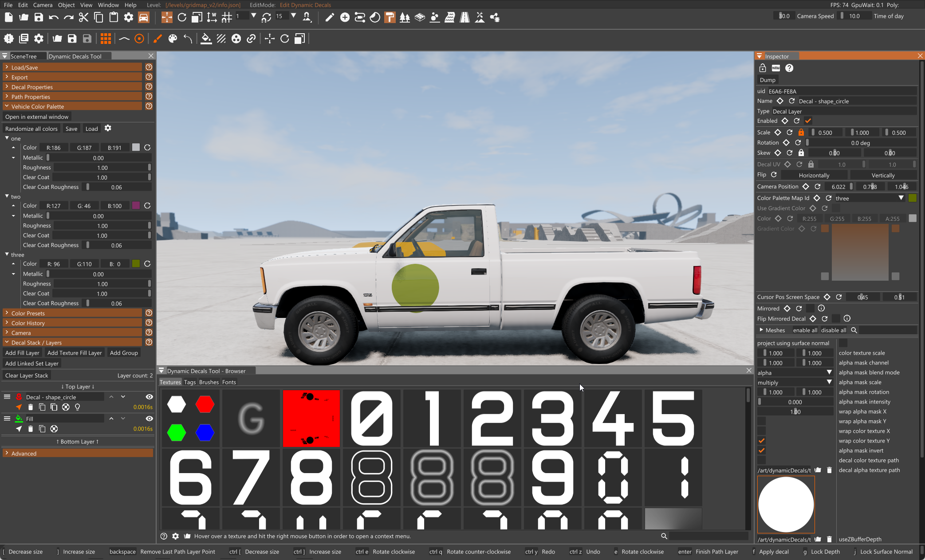Delete the Decal shape_circle layer with trash icon
This screenshot has height=560, width=925.
(x=31, y=407)
